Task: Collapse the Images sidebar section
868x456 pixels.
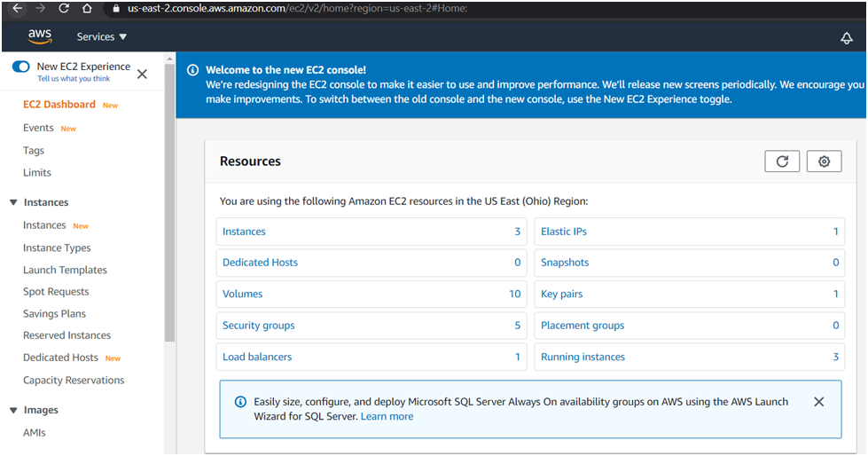Action: 13,410
